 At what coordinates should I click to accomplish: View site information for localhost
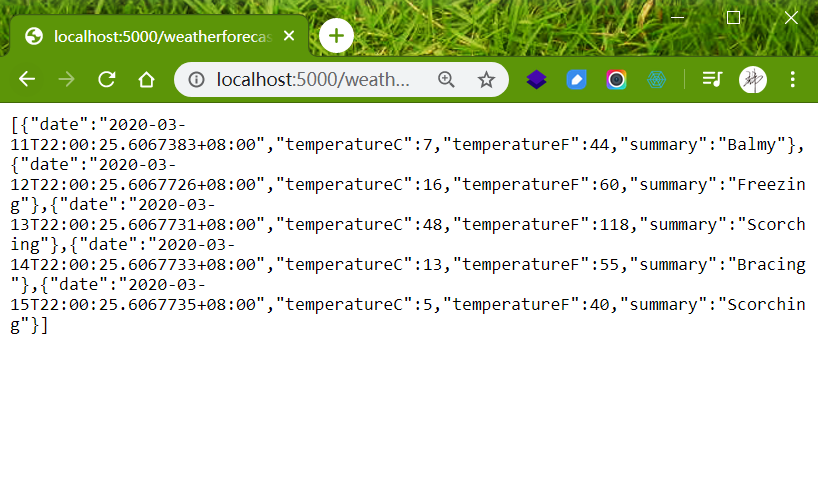196,80
